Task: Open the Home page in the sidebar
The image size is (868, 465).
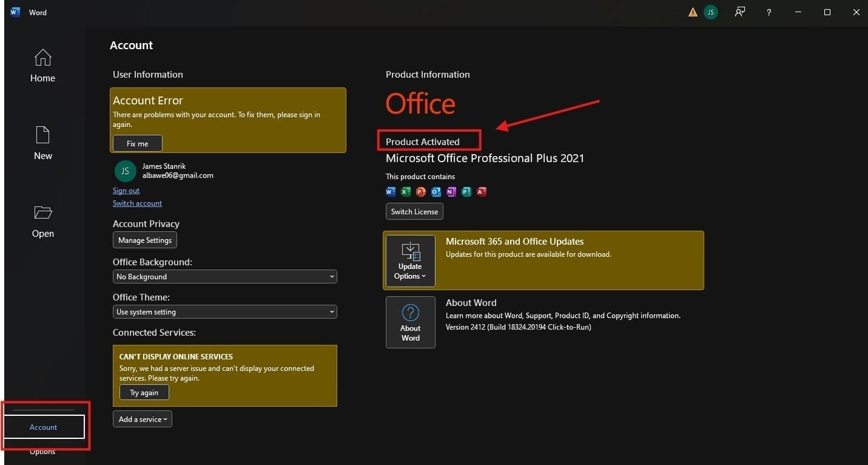Action: coord(42,66)
